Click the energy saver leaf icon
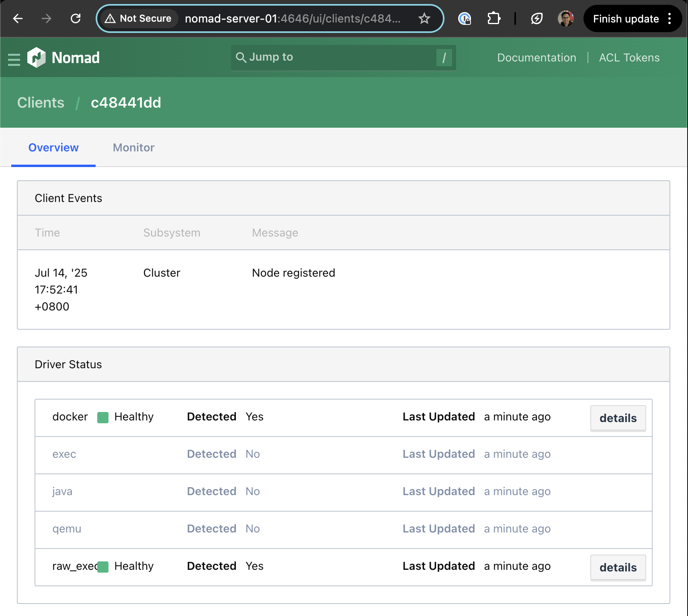Viewport: 688px width, 616px height. click(537, 18)
